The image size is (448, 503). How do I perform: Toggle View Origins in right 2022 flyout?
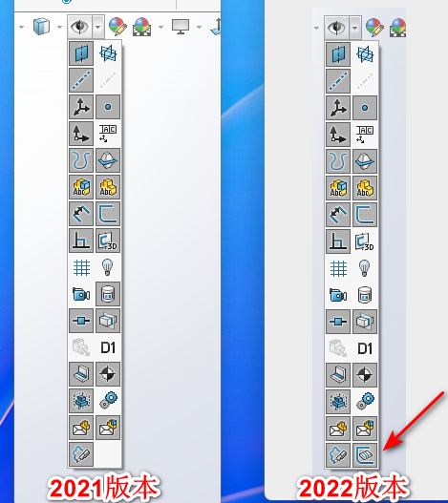click(338, 108)
